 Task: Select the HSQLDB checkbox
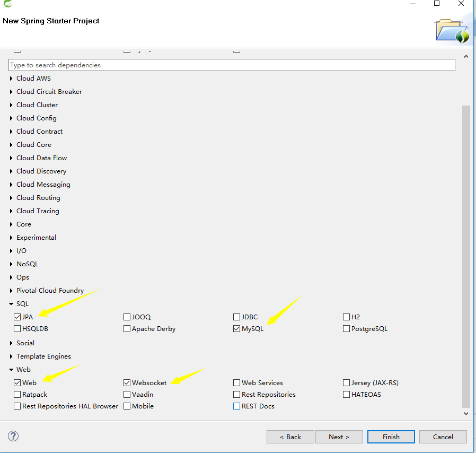(x=17, y=329)
